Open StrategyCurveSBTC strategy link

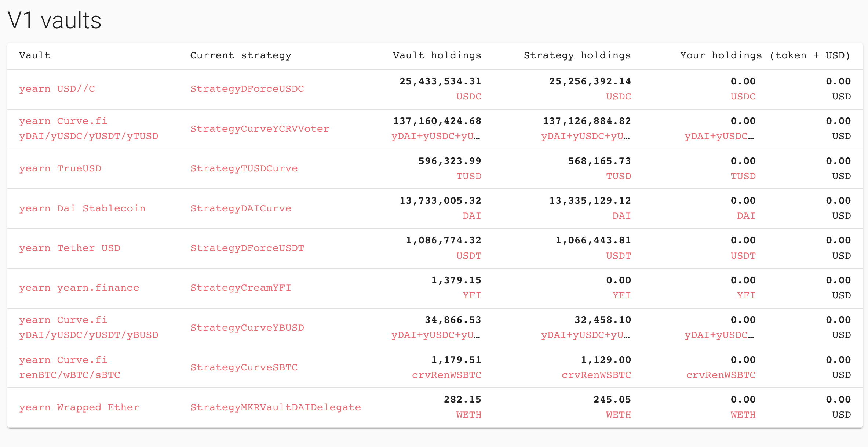point(244,367)
